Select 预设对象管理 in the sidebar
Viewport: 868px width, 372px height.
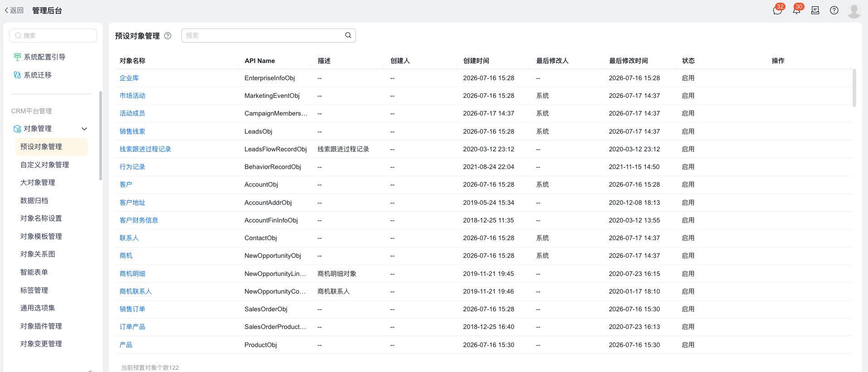(51, 147)
